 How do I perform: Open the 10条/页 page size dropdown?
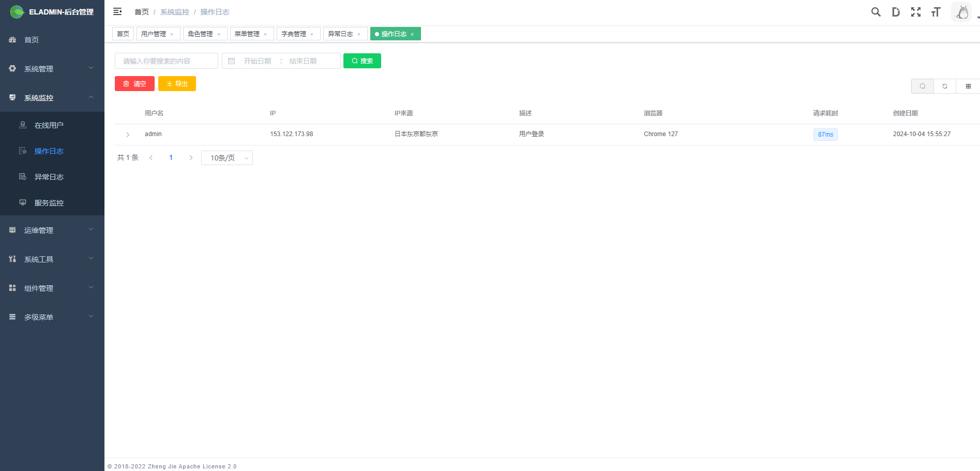[x=227, y=158]
